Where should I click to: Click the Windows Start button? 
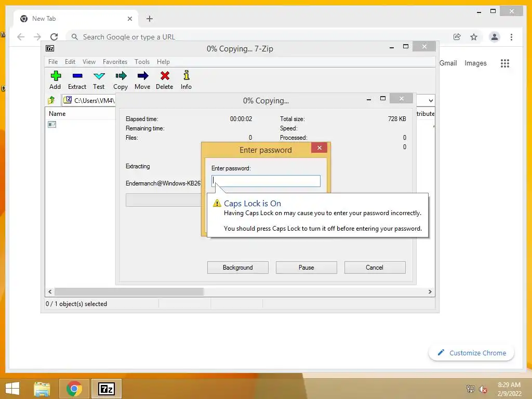click(x=12, y=389)
